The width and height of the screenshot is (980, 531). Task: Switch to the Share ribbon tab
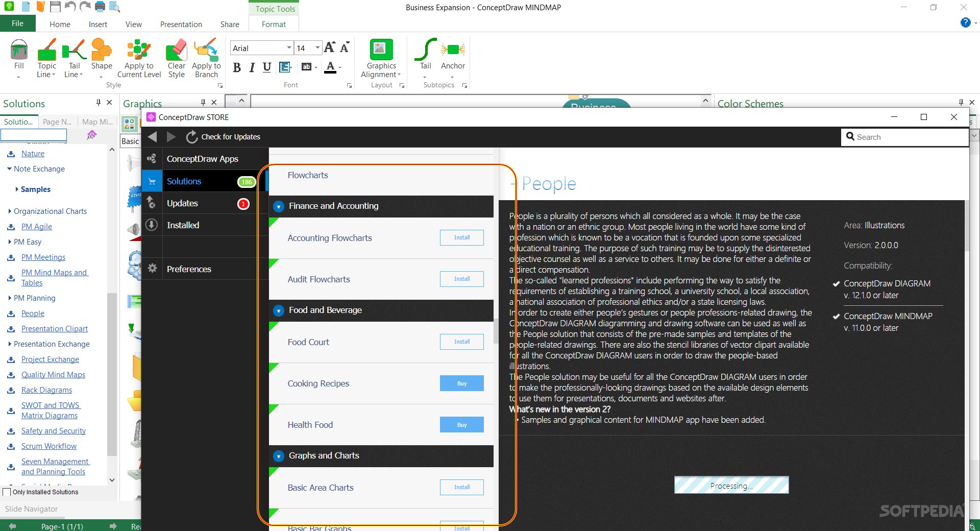230,24
